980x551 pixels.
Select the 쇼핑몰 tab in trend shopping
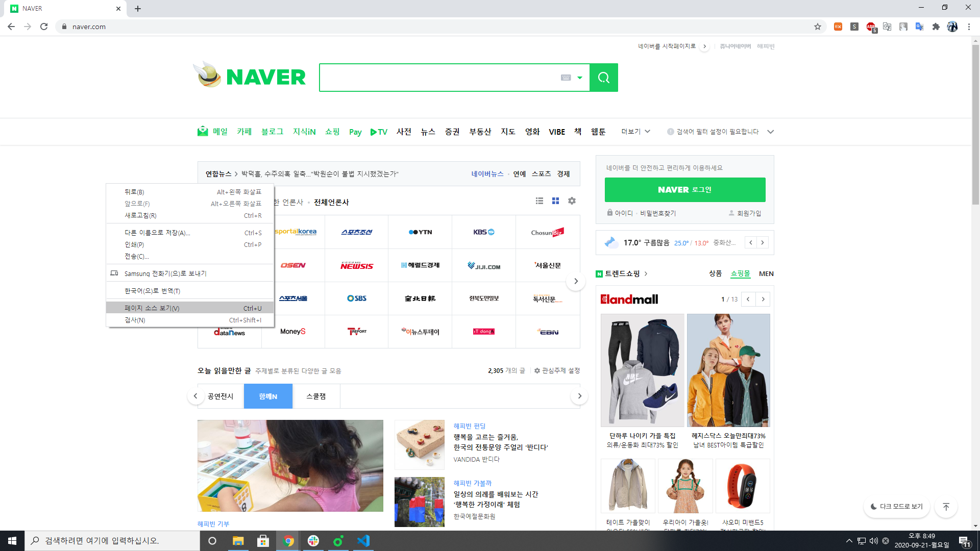tap(740, 273)
